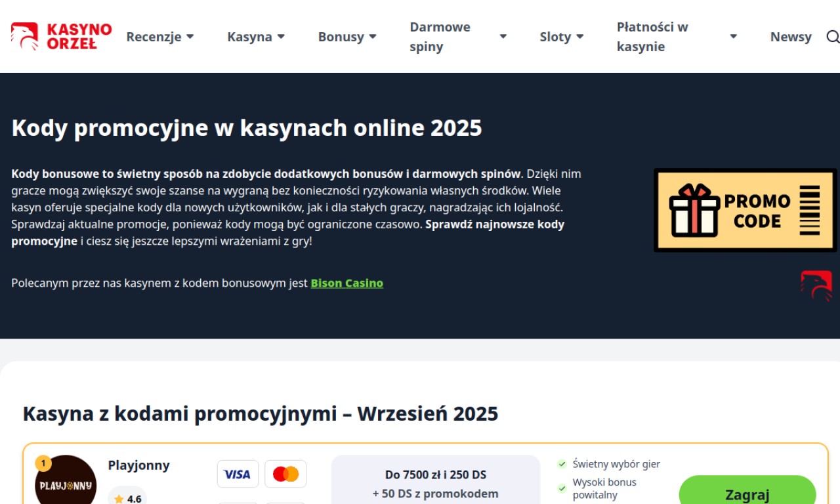Open the Recenzje menu
The width and height of the screenshot is (840, 504).
point(154,37)
